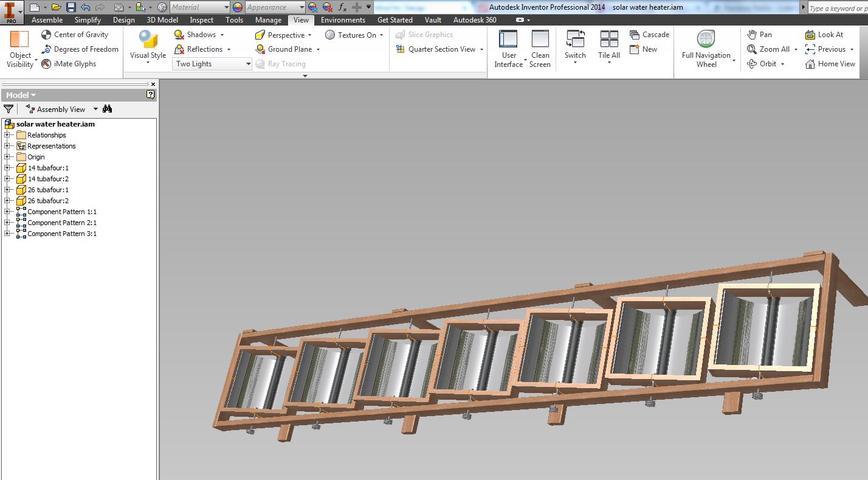Open Quarter Section View dropdown arrow
This screenshot has width=868, height=480.
click(x=481, y=49)
